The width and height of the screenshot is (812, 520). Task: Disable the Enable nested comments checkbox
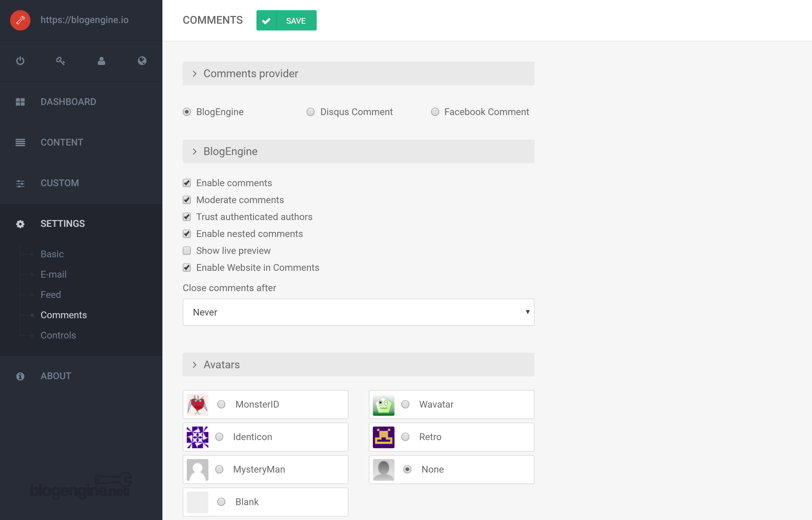coord(187,234)
